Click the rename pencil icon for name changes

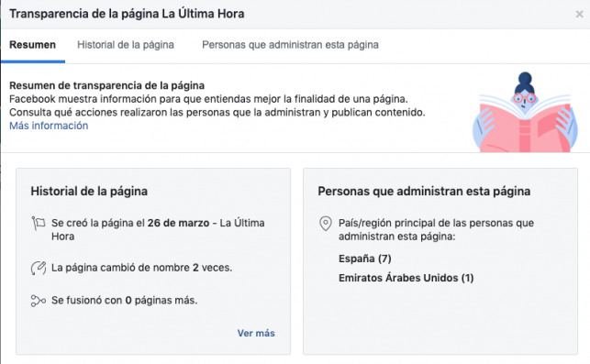click(x=39, y=268)
